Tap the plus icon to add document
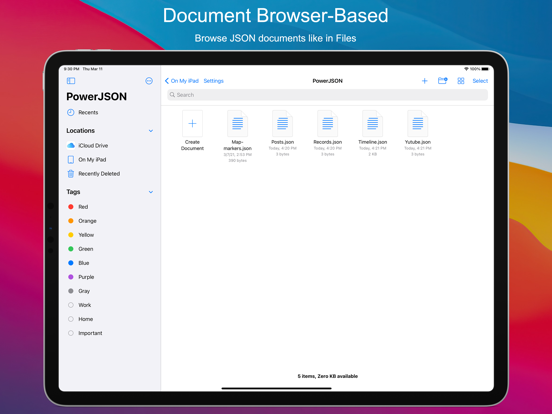 pyautogui.click(x=425, y=81)
